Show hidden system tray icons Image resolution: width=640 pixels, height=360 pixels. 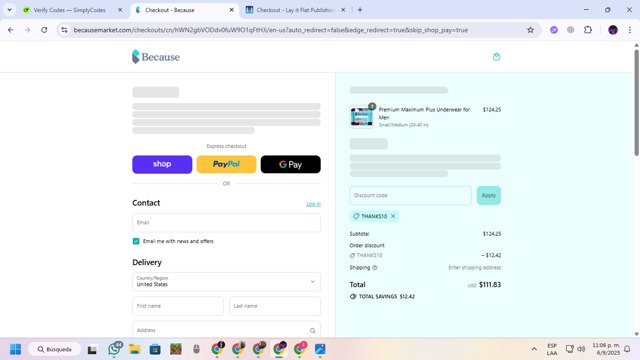pyautogui.click(x=534, y=349)
